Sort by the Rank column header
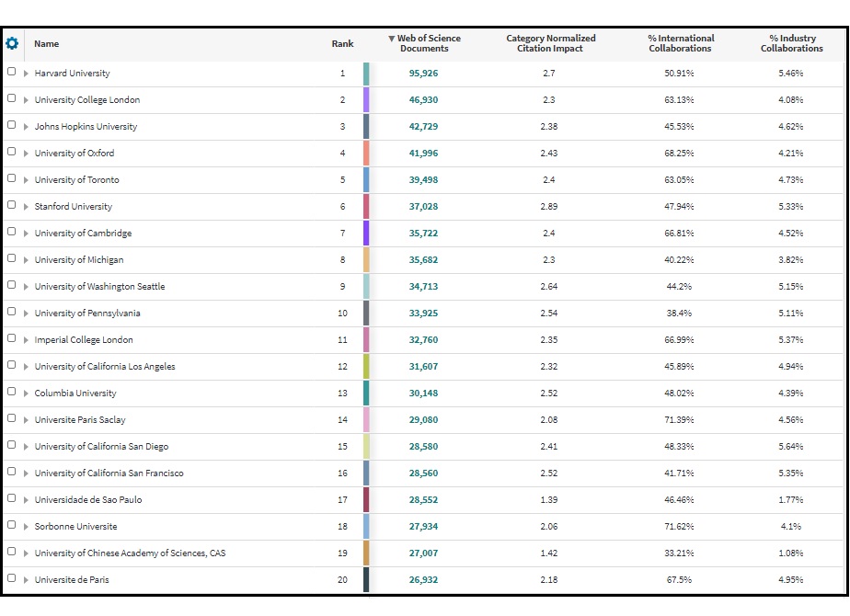Screen dimensions: 850x616 click(342, 44)
